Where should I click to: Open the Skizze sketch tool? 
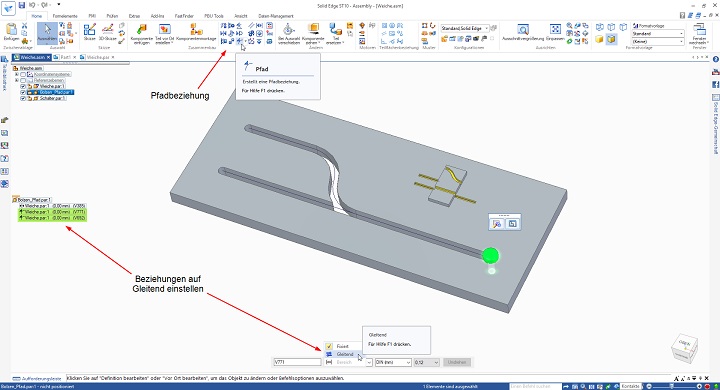coord(90,32)
